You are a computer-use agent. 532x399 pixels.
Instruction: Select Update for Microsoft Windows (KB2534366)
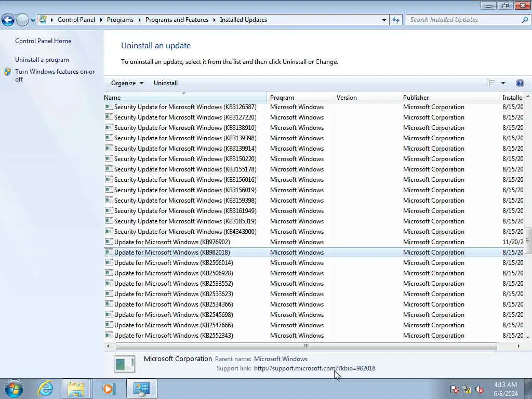[x=174, y=304]
